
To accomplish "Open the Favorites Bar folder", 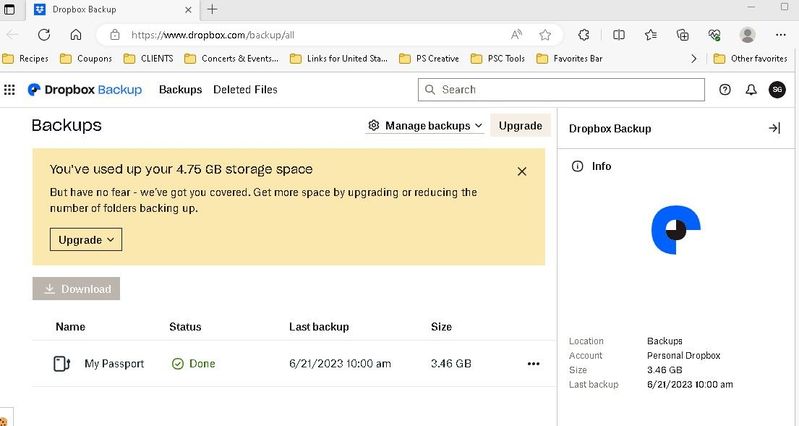I will coord(570,59).
